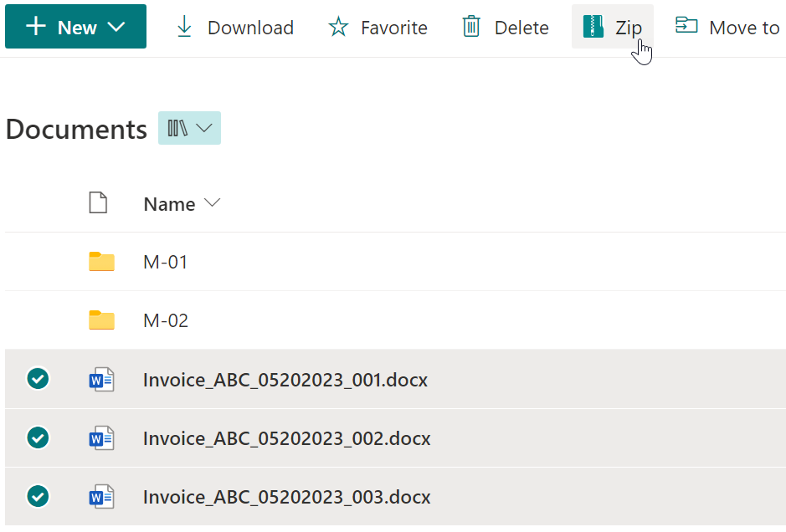Click the Download arrow icon
The image size is (786, 532).
pos(184,27)
